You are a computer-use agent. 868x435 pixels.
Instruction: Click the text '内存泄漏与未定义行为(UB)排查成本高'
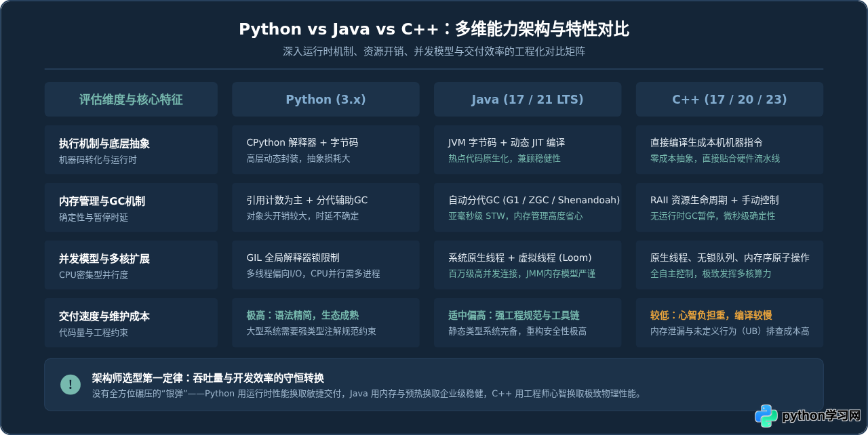tap(730, 331)
